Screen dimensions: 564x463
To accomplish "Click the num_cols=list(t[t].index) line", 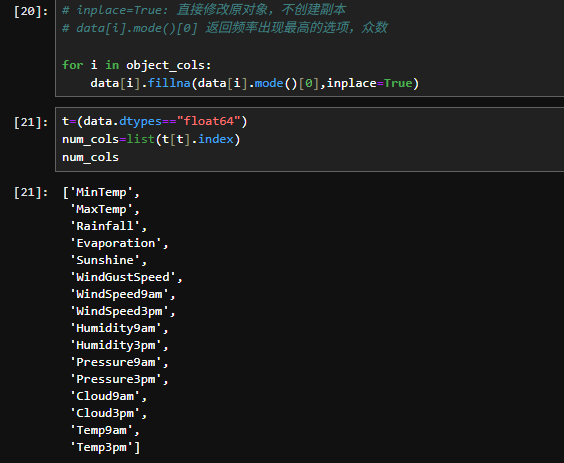I will pos(151,139).
